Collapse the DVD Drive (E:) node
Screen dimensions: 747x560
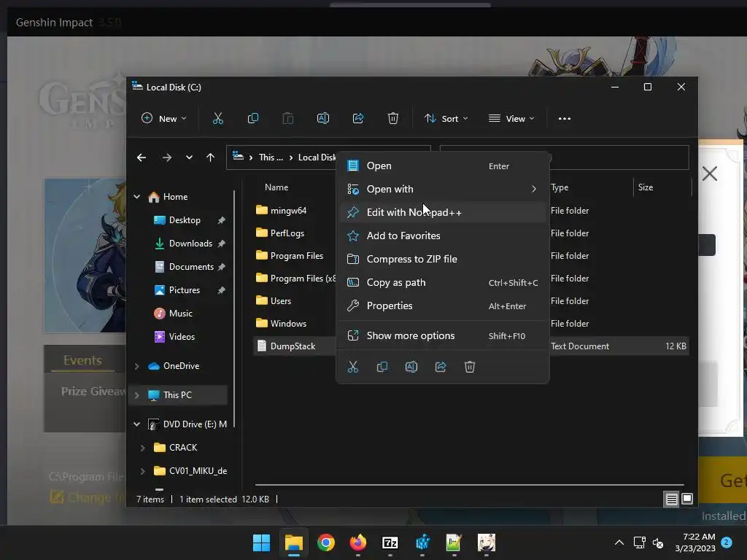click(x=136, y=424)
